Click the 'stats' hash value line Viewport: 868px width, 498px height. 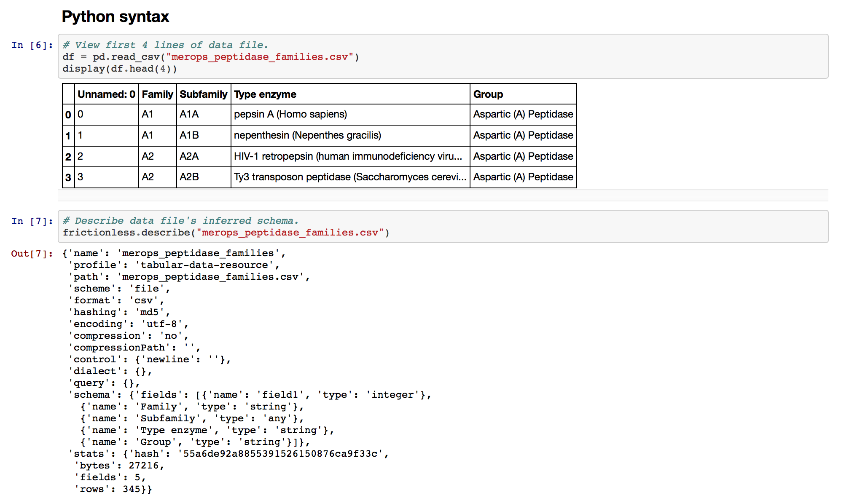coord(229,454)
